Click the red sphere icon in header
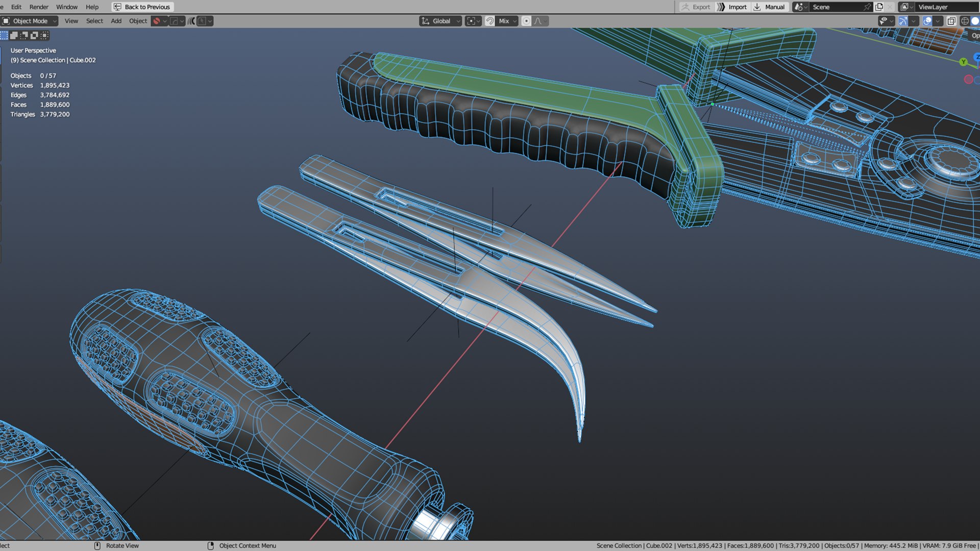 coord(157,21)
